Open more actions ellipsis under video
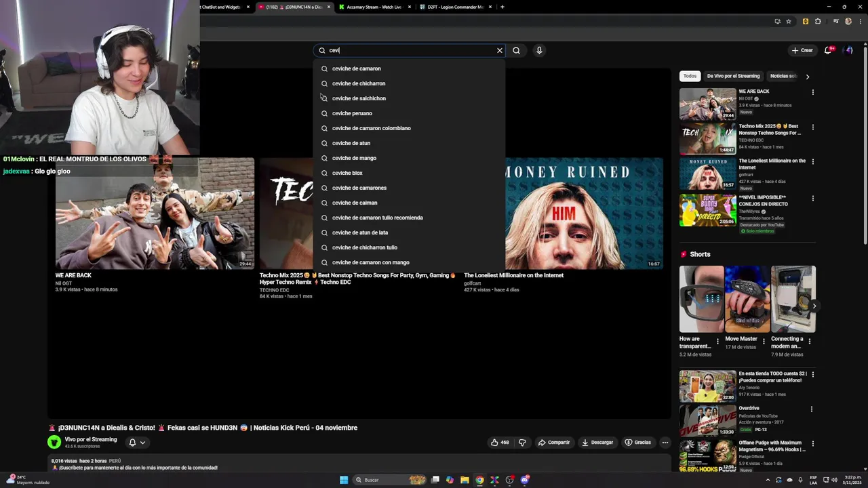Screen dimensions: 868x488 coord(665,443)
